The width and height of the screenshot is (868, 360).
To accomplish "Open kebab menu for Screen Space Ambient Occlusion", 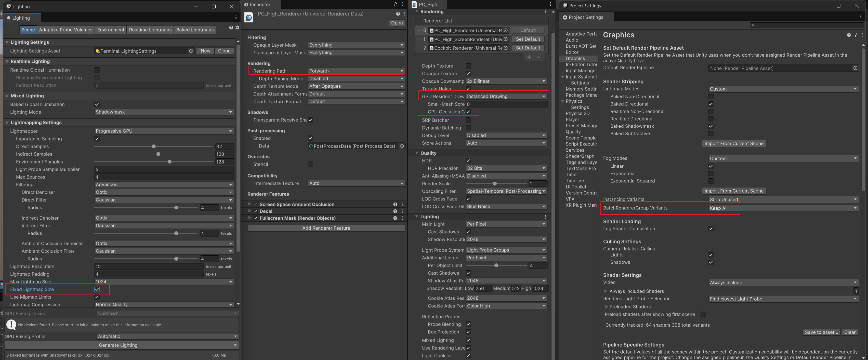I will 402,204.
